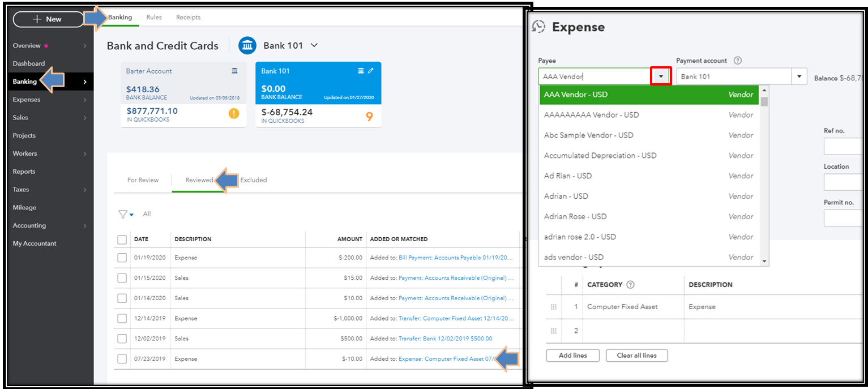Select the Barter Account card
Screen dimensions: 868x389
183,95
